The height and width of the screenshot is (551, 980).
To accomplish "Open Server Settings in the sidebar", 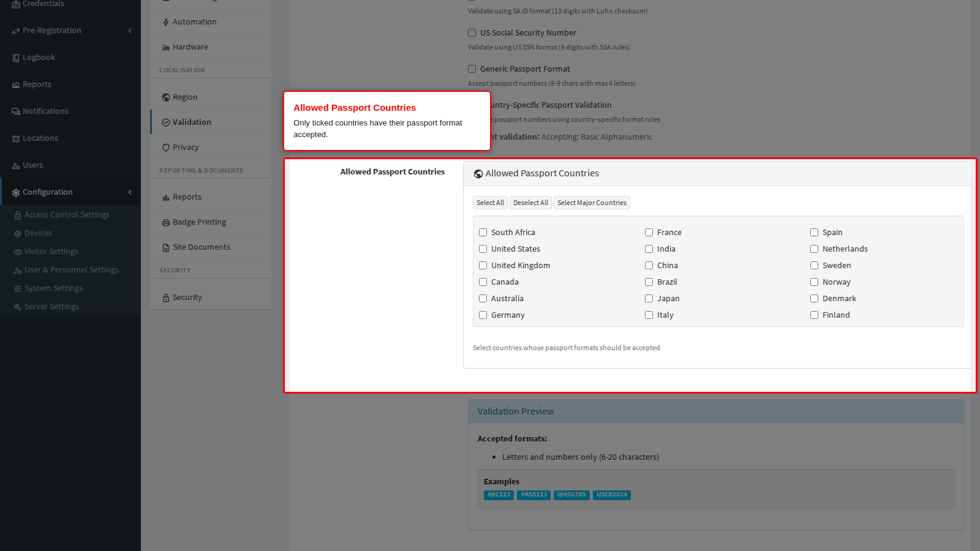I will point(51,307).
